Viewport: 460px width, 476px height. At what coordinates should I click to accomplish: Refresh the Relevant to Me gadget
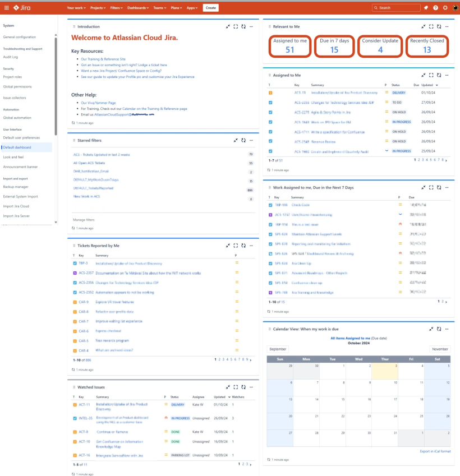(439, 27)
